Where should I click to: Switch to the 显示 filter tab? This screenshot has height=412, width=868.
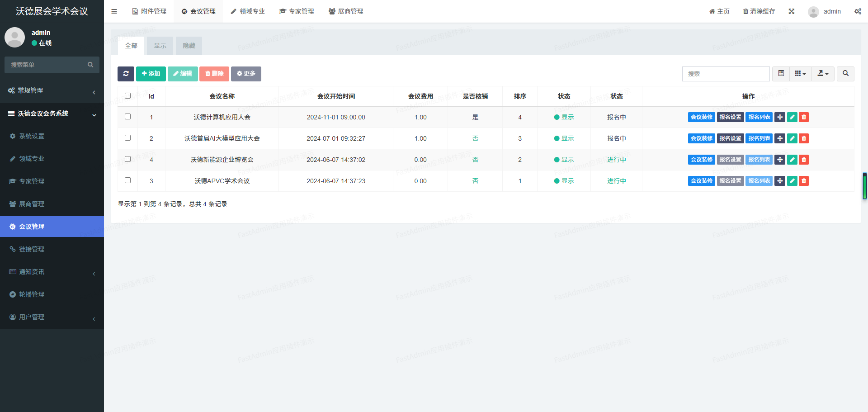coord(160,46)
